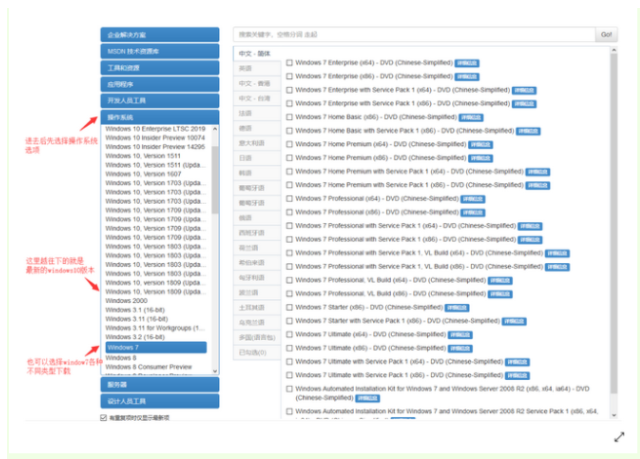Show 详细信息 for Windows 7 Starter (x86) DVD
The image size is (640, 459).
pos(457,308)
